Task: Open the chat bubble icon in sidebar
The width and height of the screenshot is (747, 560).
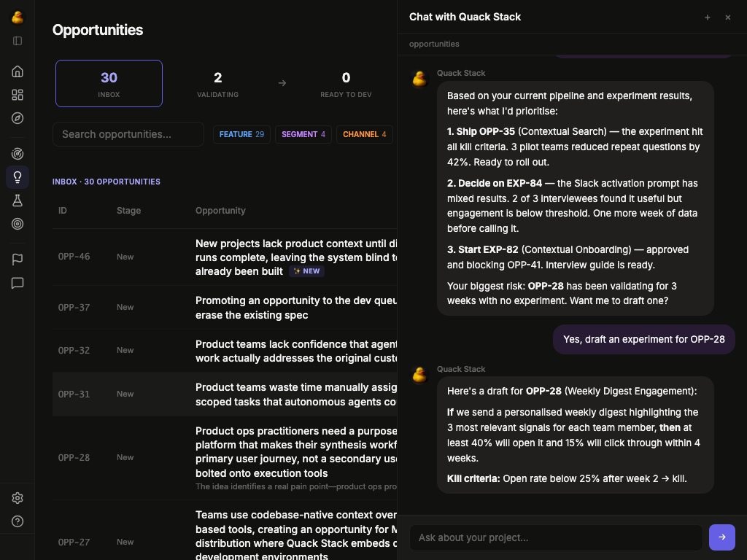Action: (x=18, y=283)
